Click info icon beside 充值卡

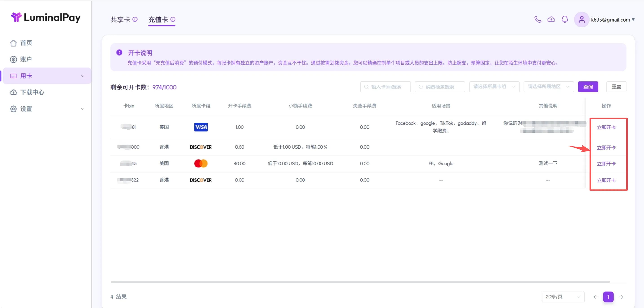tap(173, 19)
